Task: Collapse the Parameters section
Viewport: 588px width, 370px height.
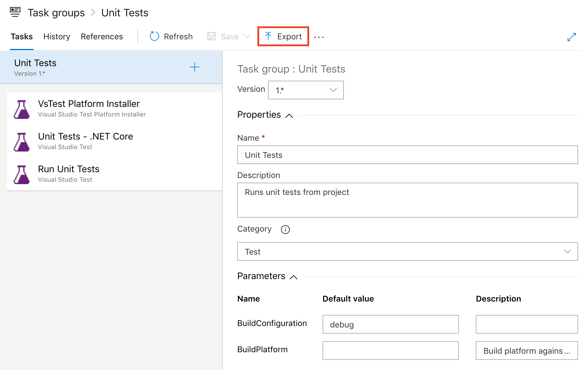Action: pyautogui.click(x=293, y=277)
